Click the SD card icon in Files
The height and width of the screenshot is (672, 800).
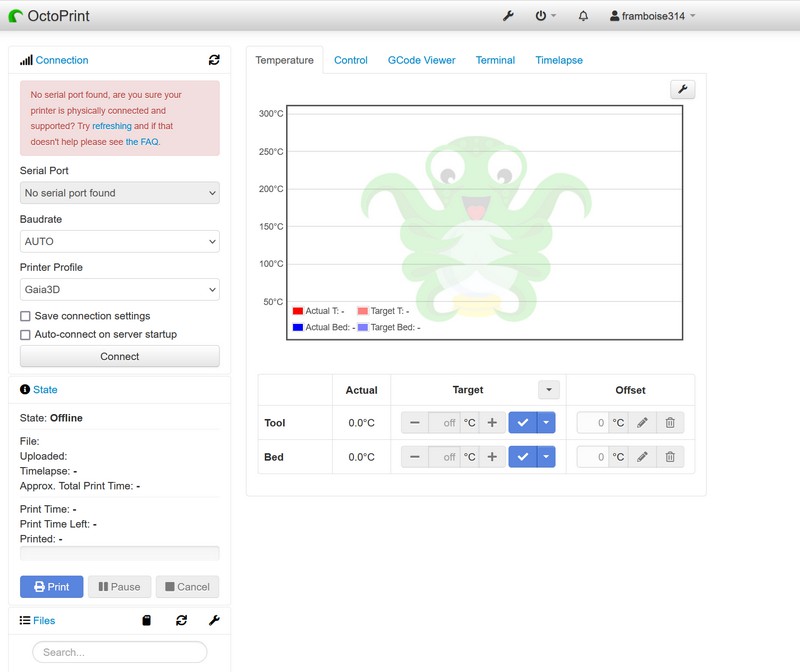point(146,620)
